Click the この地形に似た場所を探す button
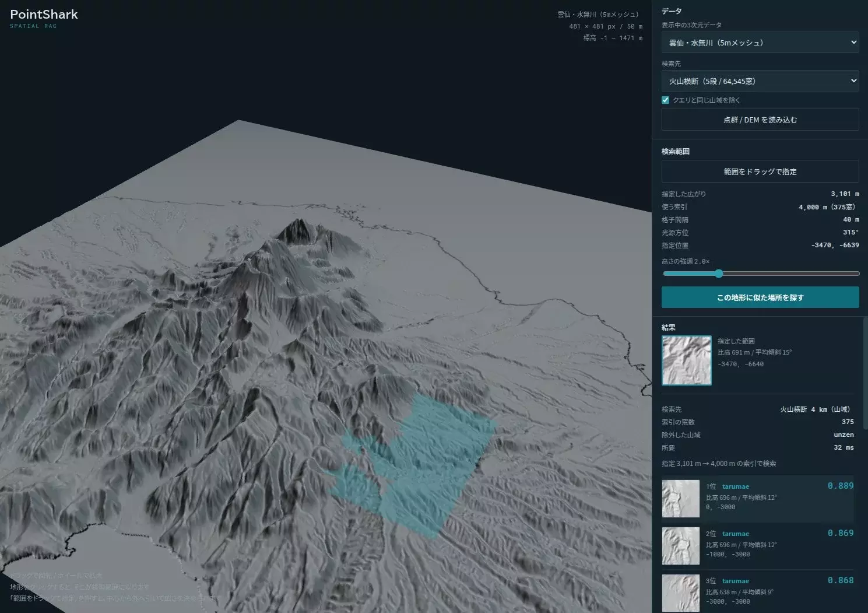Viewport: 868px width, 613px height. click(x=760, y=297)
